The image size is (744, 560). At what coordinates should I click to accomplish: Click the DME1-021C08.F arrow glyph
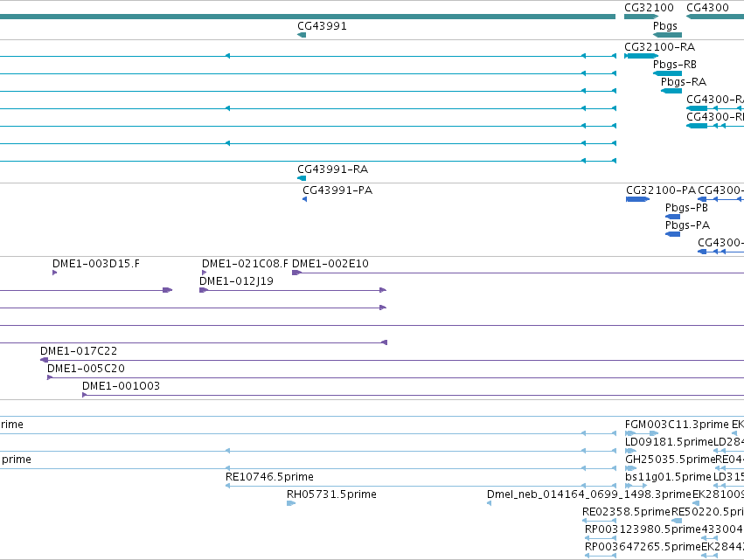click(204, 273)
